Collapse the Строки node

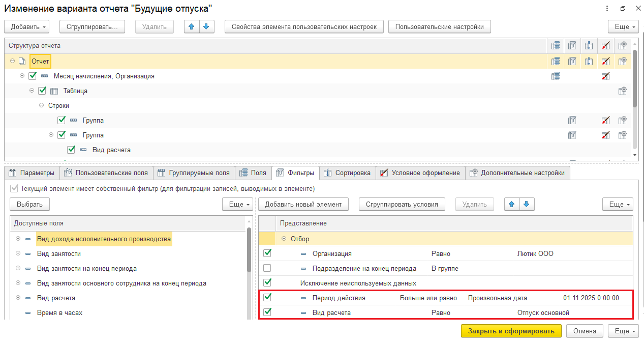click(x=41, y=105)
